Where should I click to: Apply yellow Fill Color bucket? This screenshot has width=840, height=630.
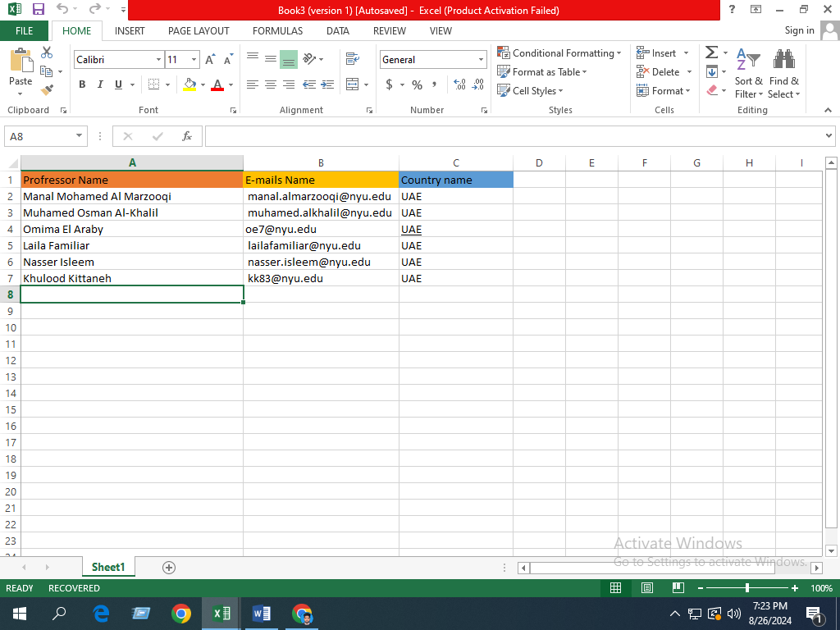(x=189, y=84)
